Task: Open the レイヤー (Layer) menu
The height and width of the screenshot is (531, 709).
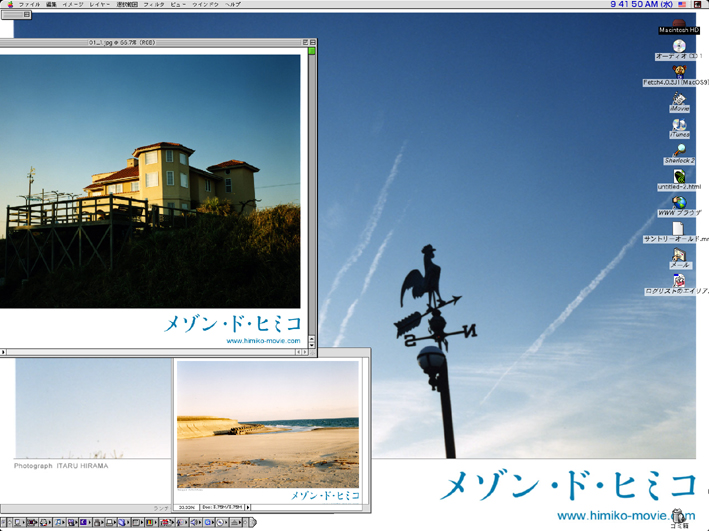Action: coord(99,4)
